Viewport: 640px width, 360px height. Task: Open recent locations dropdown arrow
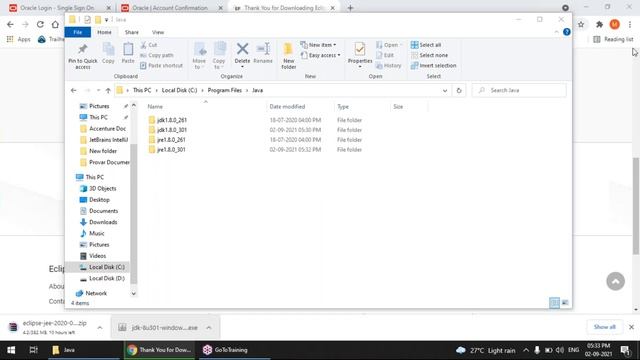point(98,90)
